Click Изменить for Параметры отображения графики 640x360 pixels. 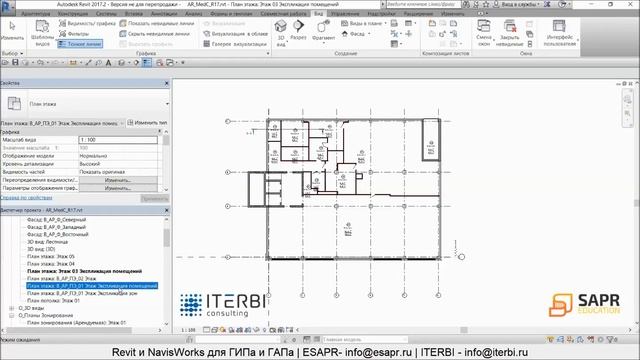(118, 188)
